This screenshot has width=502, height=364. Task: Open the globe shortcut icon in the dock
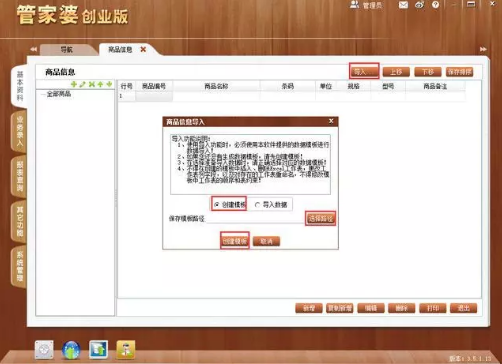pyautogui.click(x=71, y=350)
